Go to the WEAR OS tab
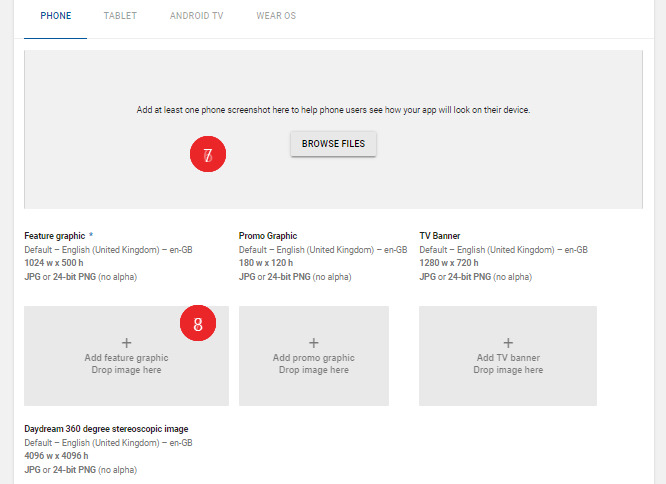666x484 pixels. click(276, 16)
